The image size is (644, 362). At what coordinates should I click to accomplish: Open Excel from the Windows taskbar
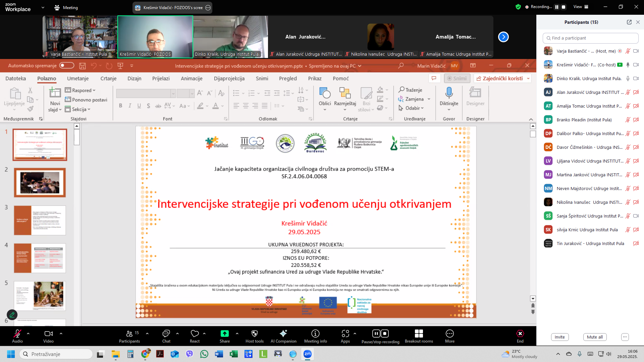233,354
